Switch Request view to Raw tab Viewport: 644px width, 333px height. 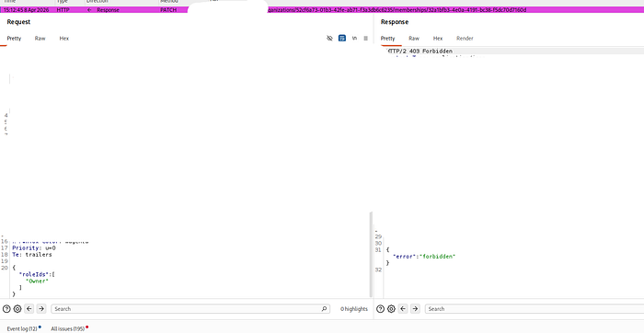40,39
